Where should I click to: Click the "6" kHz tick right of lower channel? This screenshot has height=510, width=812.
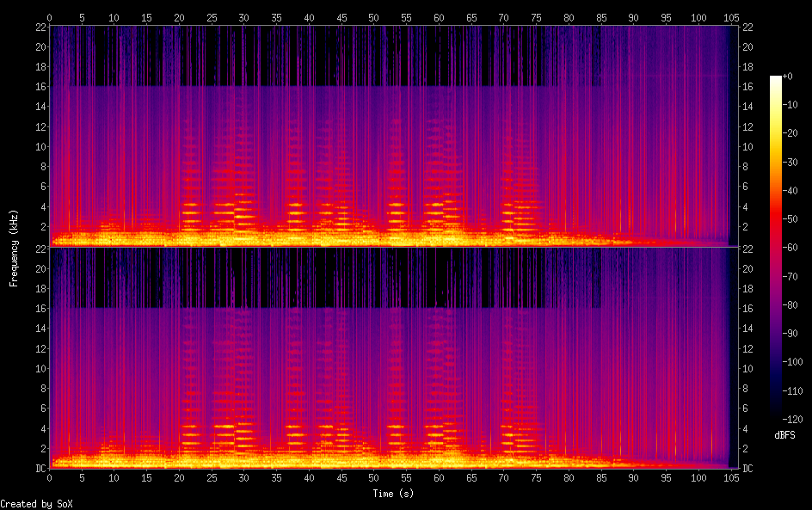point(745,408)
